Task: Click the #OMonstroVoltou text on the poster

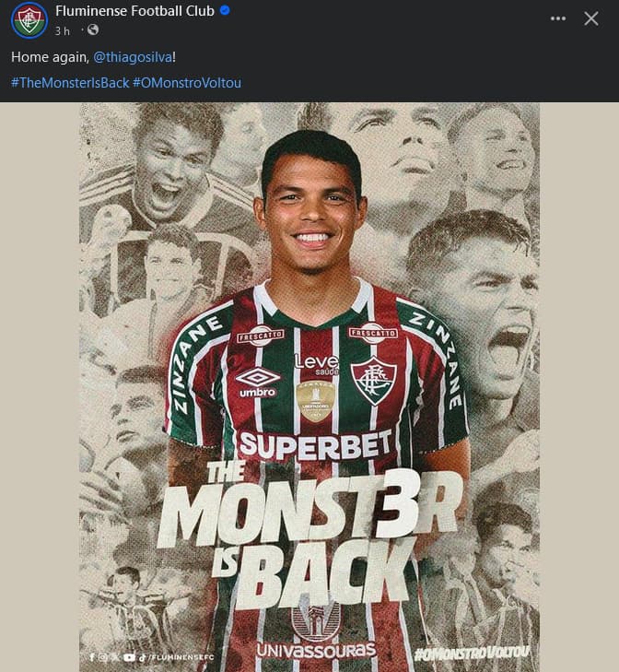Action: point(472,653)
